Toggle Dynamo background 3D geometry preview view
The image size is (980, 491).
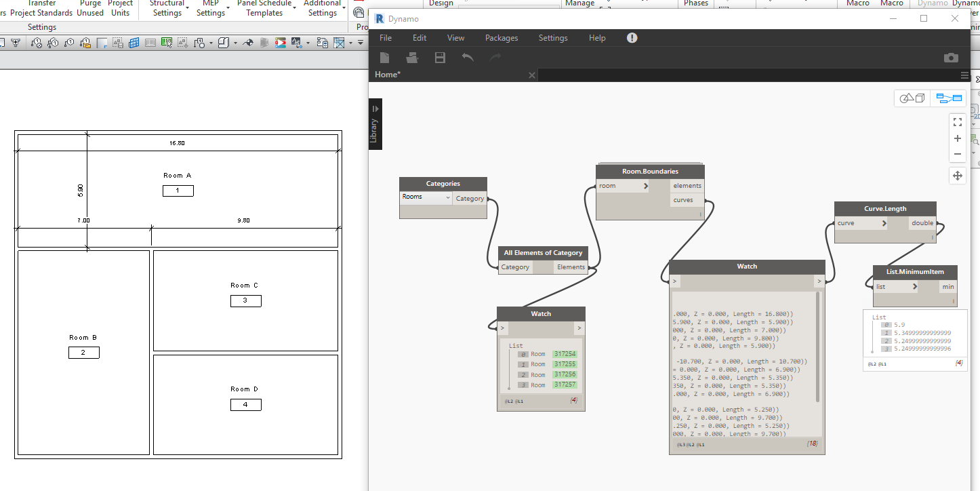(x=912, y=98)
